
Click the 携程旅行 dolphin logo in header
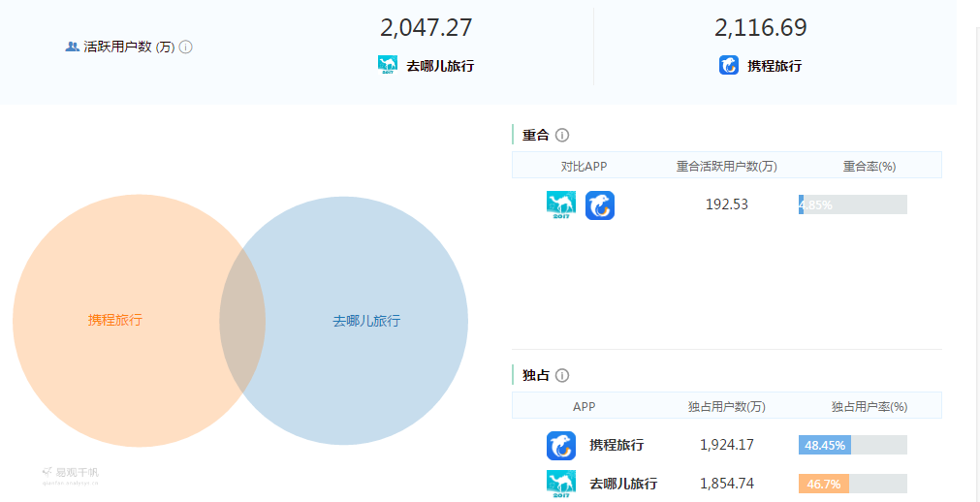tap(729, 65)
